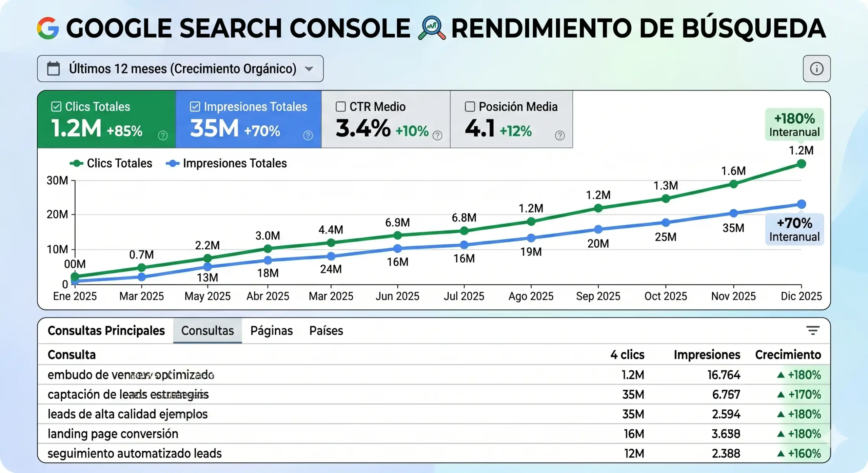Screen dimensions: 868x473
Task: Open query 'landing page conversión'
Action: 113,434
